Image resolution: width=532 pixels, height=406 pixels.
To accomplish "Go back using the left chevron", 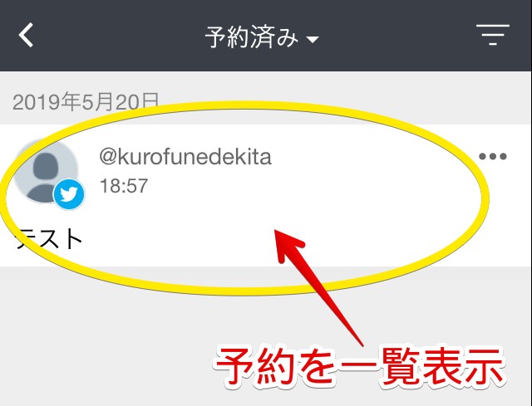I will click(x=26, y=35).
